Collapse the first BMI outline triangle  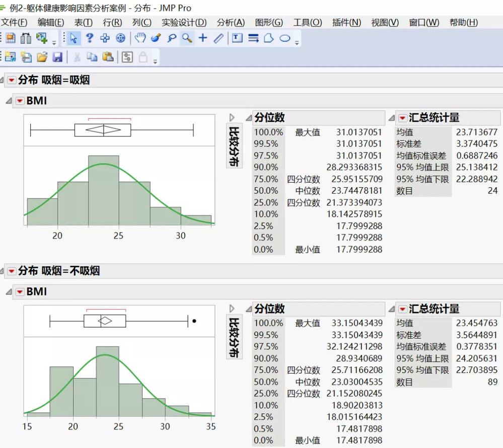pos(9,101)
